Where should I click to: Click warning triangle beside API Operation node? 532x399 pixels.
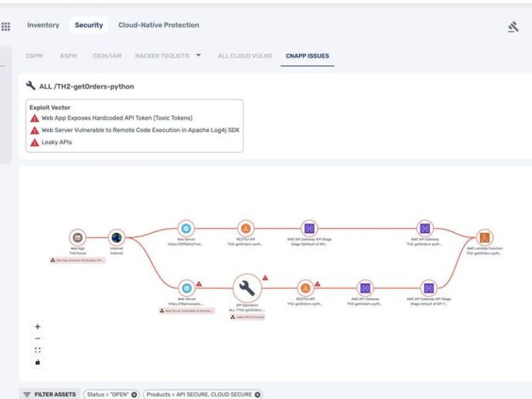click(265, 278)
